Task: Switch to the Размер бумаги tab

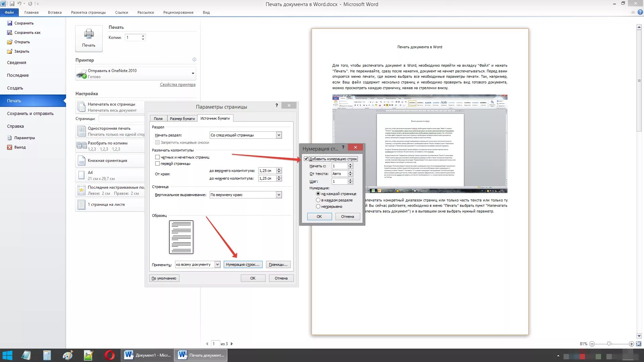Action: 182,119
